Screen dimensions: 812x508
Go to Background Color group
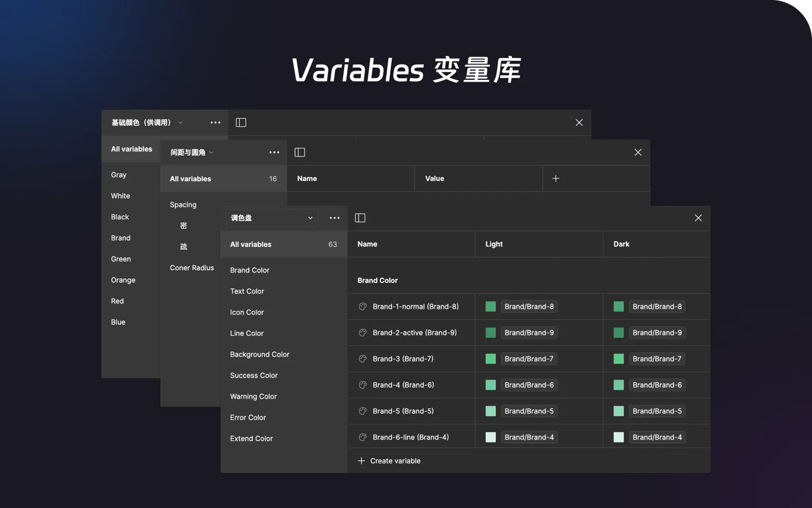click(260, 354)
